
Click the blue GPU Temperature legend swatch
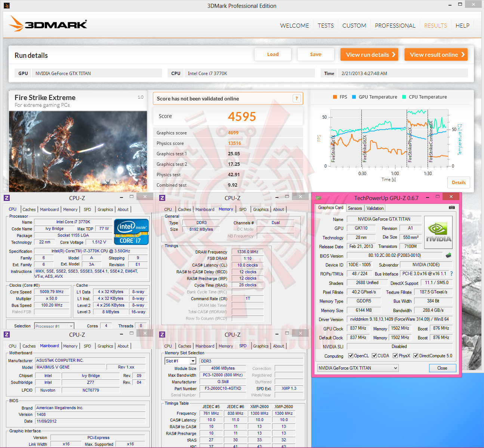point(354,97)
